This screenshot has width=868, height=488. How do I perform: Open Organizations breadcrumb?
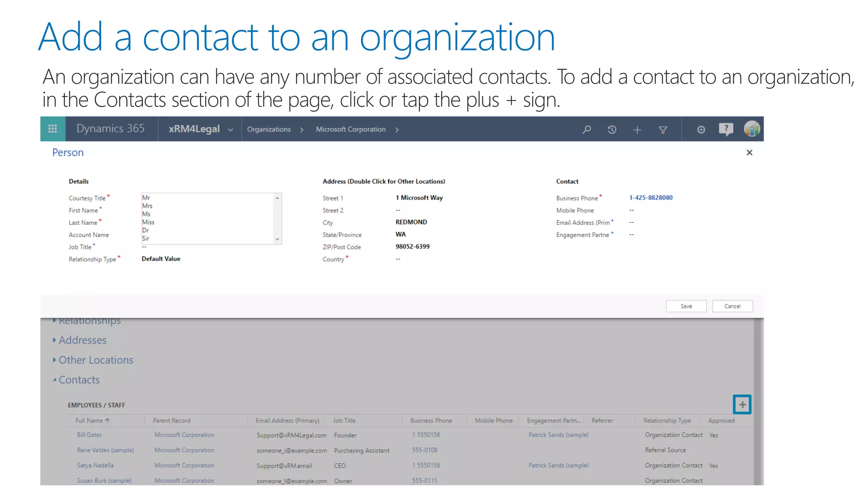click(269, 130)
